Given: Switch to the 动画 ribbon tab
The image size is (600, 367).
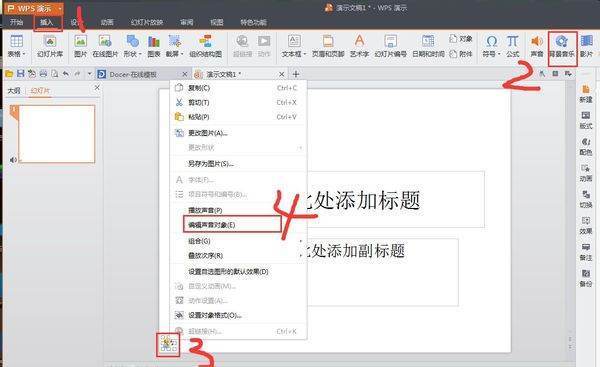Looking at the screenshot, I should click(x=107, y=22).
